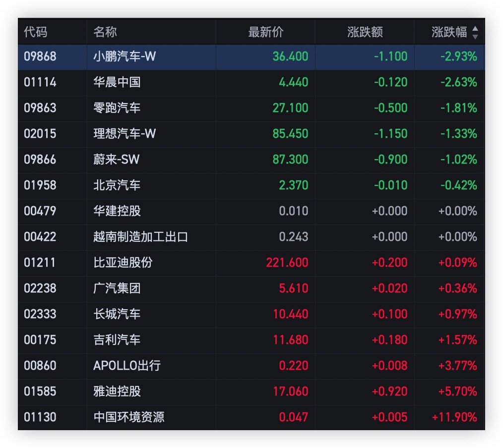Viewport: 503px width, 448px height.
Task: Open 比亚迪股份 stock details
Action: click(123, 263)
